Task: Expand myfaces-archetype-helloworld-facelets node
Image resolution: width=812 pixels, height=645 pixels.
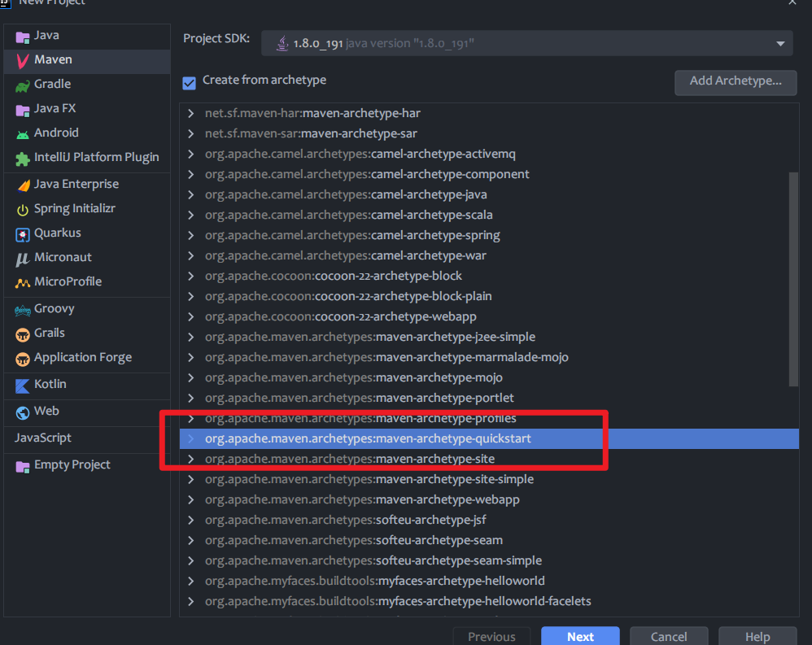Action: (x=191, y=601)
